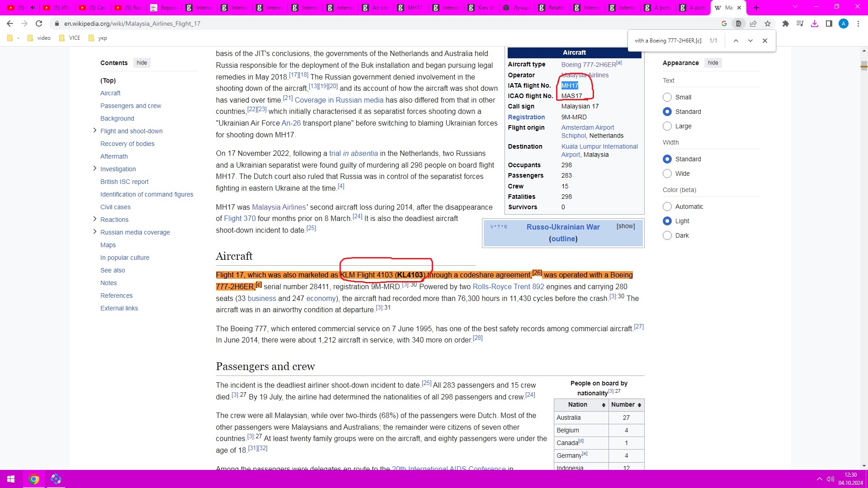The image size is (868, 488).
Task: Expand Flight and shoot-down section
Action: [94, 131]
